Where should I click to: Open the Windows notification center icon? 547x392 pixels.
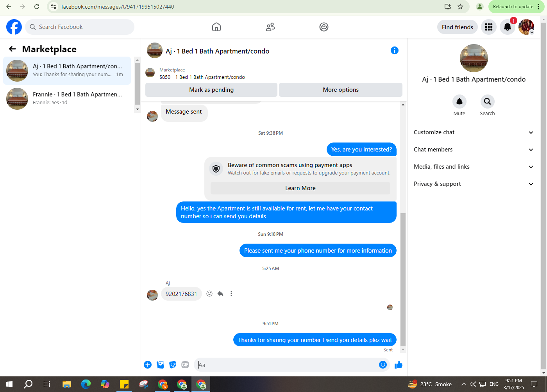[x=534, y=384]
